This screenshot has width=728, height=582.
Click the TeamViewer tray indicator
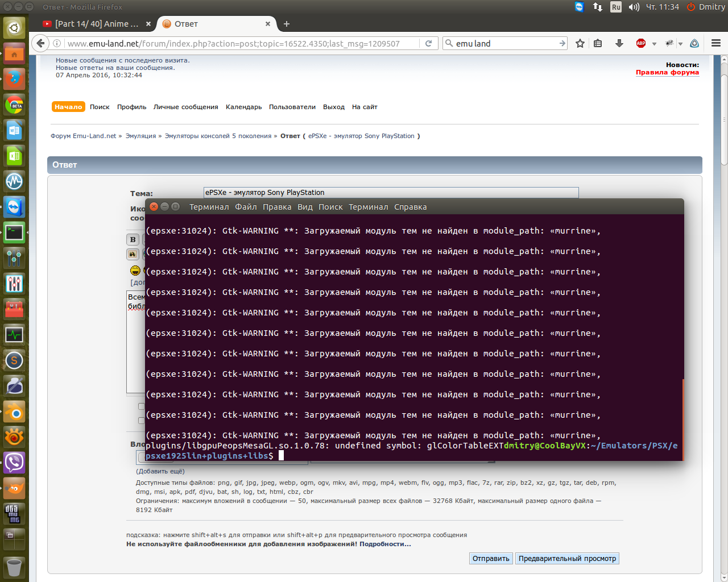point(579,7)
